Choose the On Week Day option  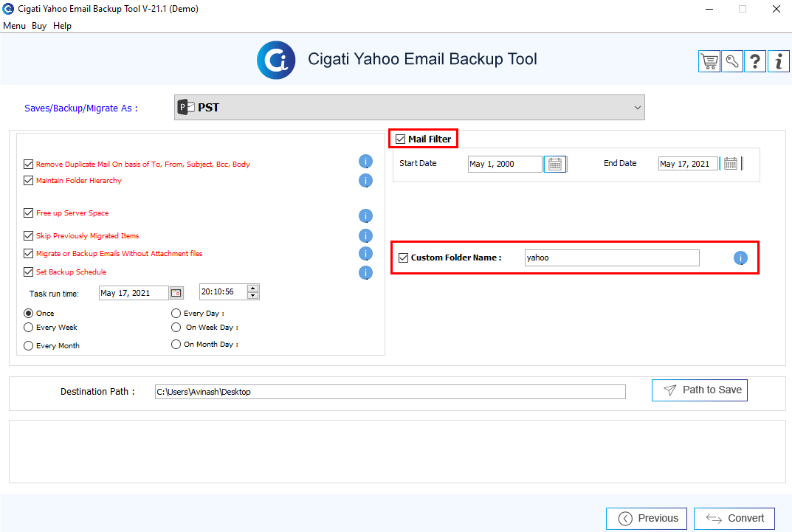click(176, 328)
